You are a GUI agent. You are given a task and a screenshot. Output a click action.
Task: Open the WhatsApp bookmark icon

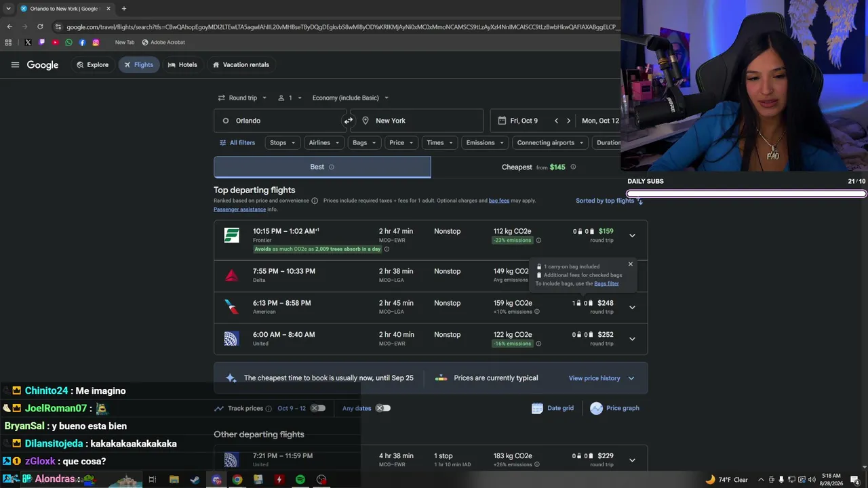click(x=68, y=42)
